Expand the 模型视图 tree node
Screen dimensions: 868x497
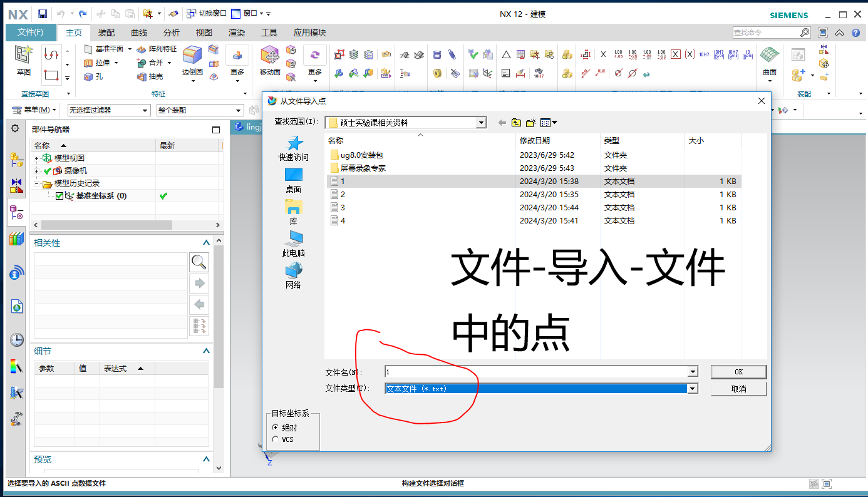click(x=37, y=158)
